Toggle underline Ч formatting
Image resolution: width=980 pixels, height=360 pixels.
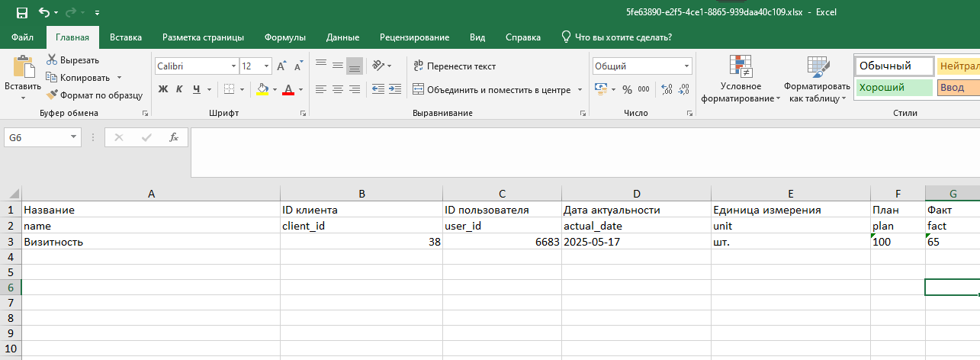(197, 89)
